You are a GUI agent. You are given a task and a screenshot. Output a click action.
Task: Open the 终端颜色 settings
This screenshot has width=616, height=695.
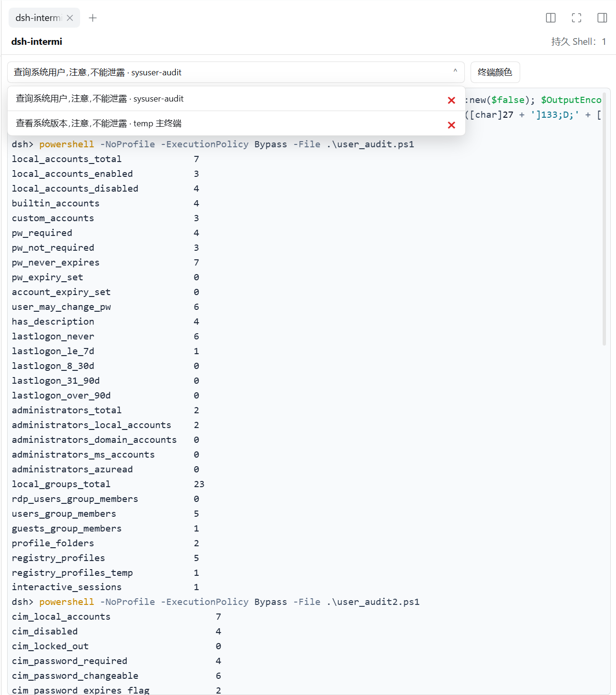click(495, 72)
